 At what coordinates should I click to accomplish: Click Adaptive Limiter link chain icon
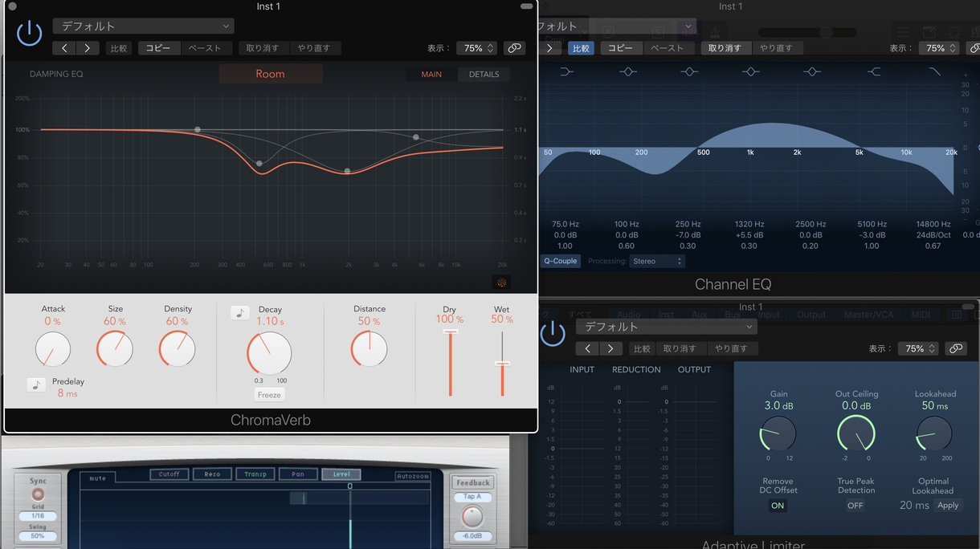point(955,348)
